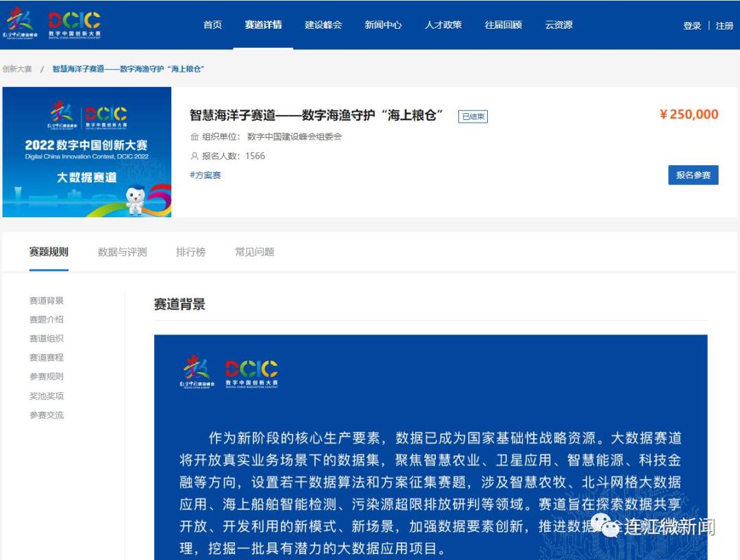
Task: Open the 常见问题 tab
Action: (255, 252)
